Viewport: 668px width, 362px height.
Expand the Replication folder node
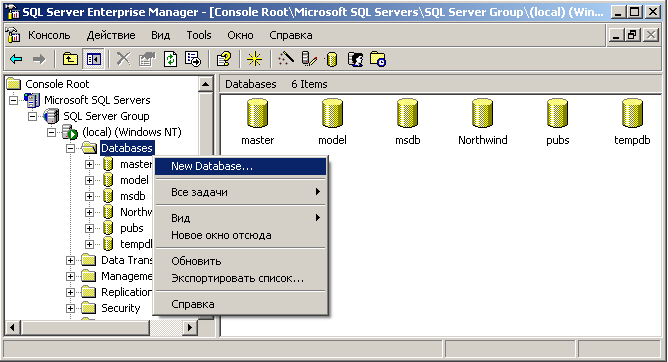pos(70,292)
